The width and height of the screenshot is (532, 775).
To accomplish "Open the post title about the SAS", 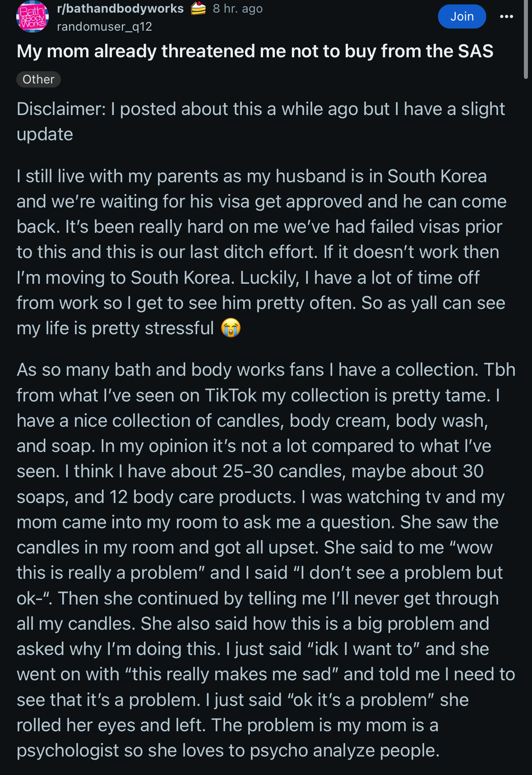I will 255,51.
